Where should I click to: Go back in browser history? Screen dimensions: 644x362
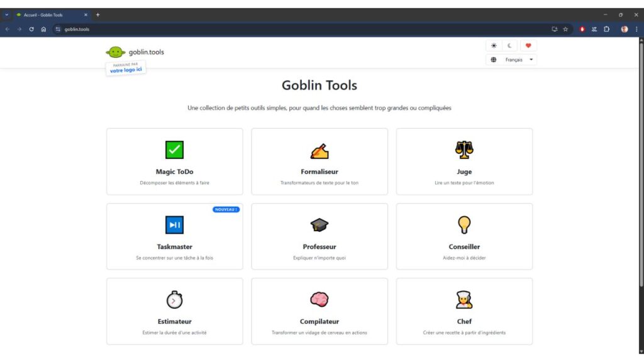click(x=8, y=29)
